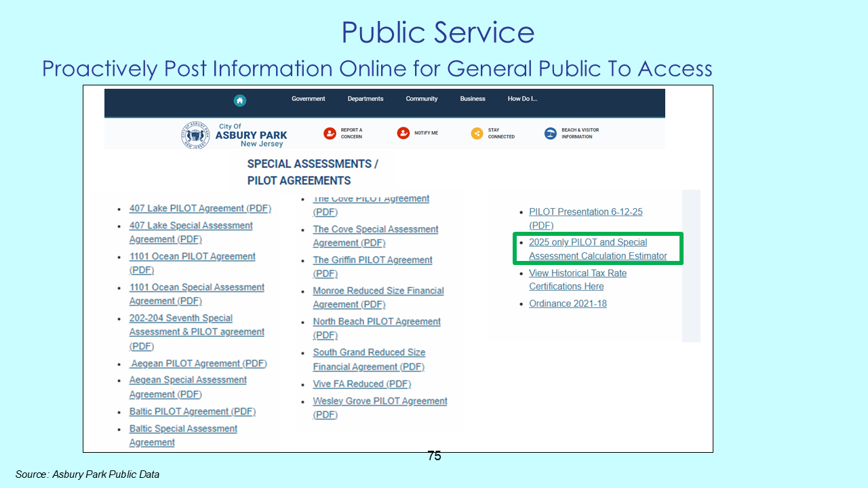Click the Stay Connected label text
This screenshot has width=868, height=488.
(x=501, y=134)
